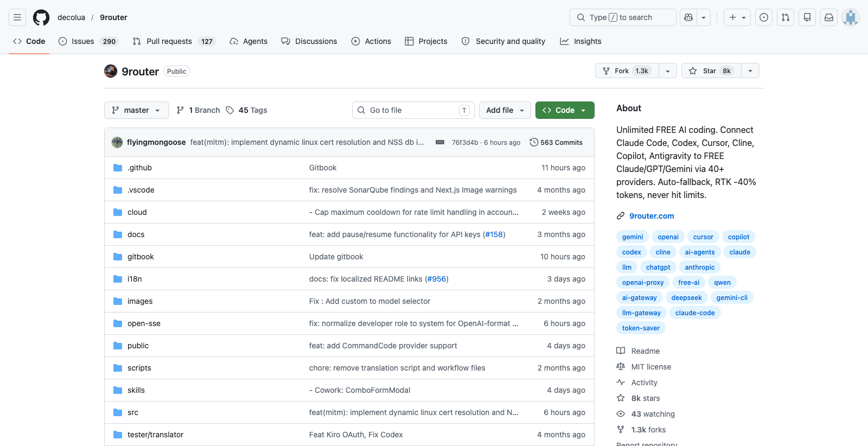Click the link icon beside 9router.com
This screenshot has height=446, width=868.
click(621, 216)
